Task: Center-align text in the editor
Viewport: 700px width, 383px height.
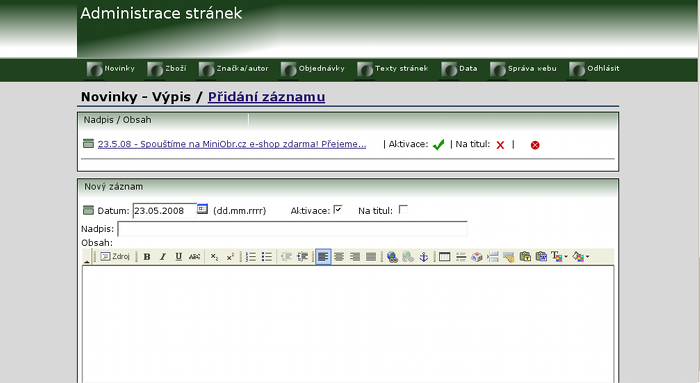Action: click(339, 257)
